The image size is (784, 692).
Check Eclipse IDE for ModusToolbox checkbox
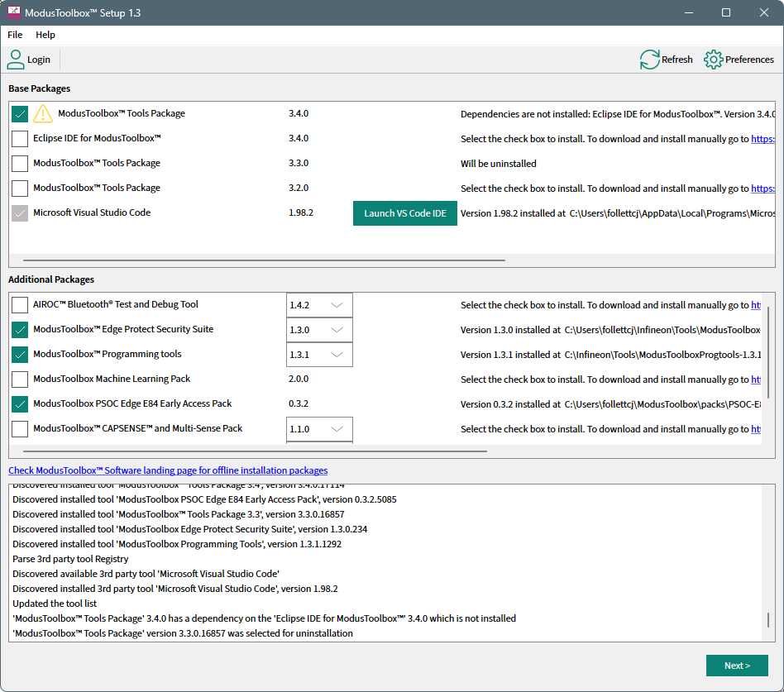[x=20, y=139]
